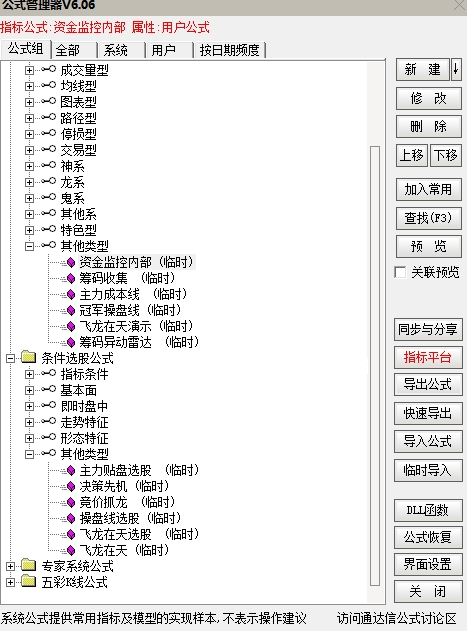Select 飞龙在天演示 indicator icon

(71, 326)
